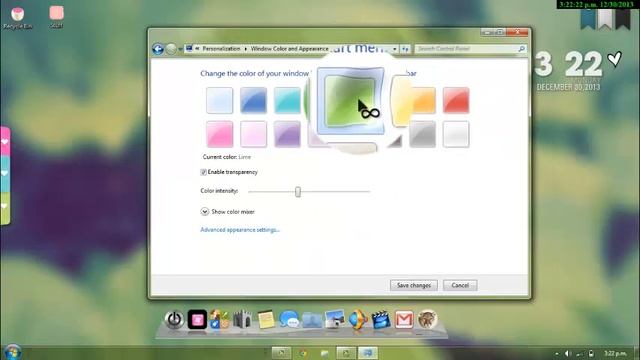Select the green Lime color swatch

350,102
